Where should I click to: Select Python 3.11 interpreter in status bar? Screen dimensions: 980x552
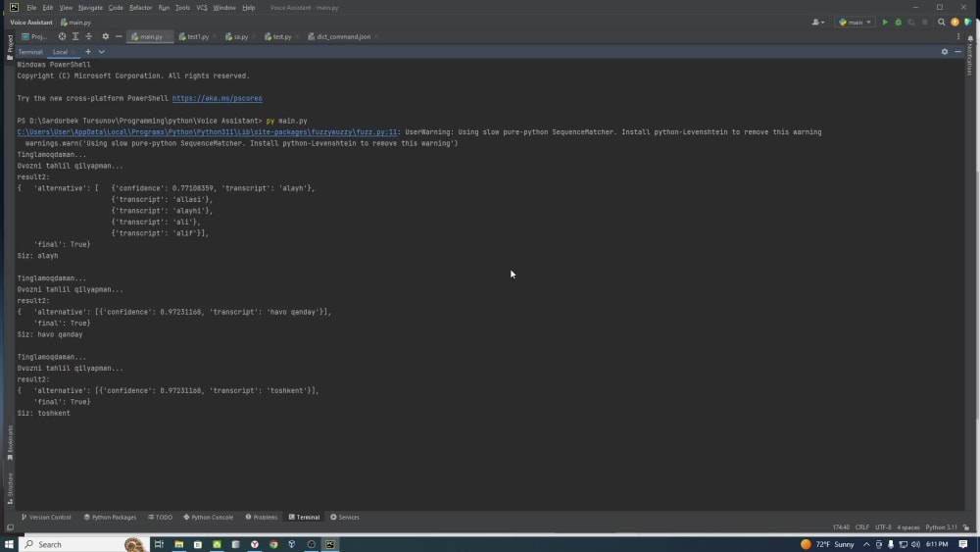point(941,527)
